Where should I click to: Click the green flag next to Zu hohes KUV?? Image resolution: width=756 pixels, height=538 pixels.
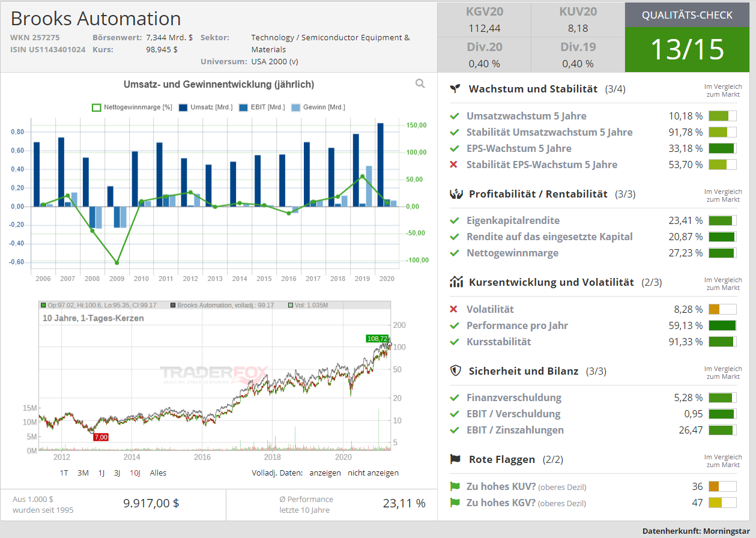click(455, 487)
